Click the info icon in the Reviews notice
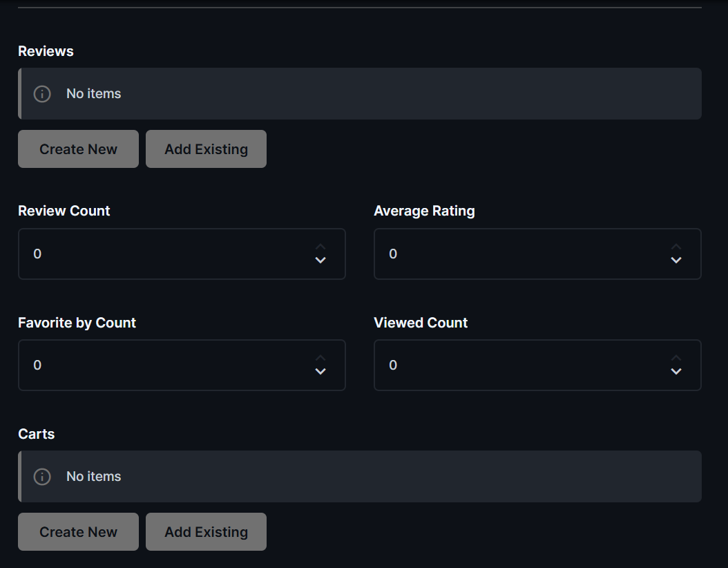728x568 pixels. pos(42,94)
